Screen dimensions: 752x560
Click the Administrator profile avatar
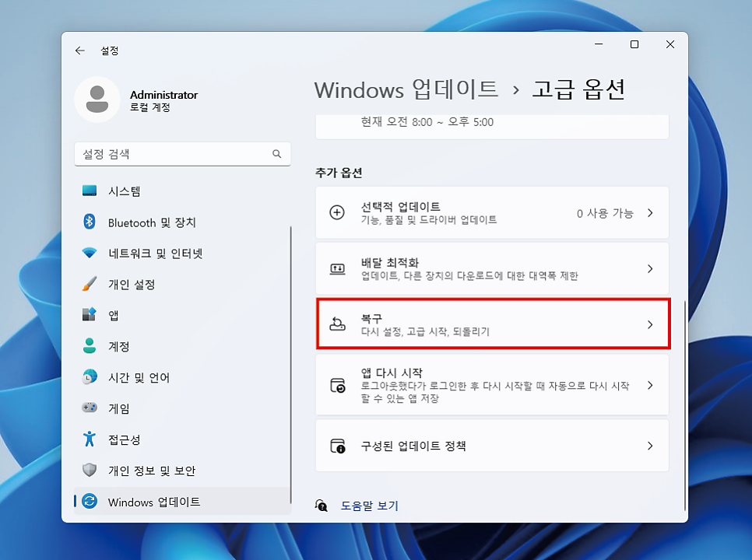tap(97, 99)
